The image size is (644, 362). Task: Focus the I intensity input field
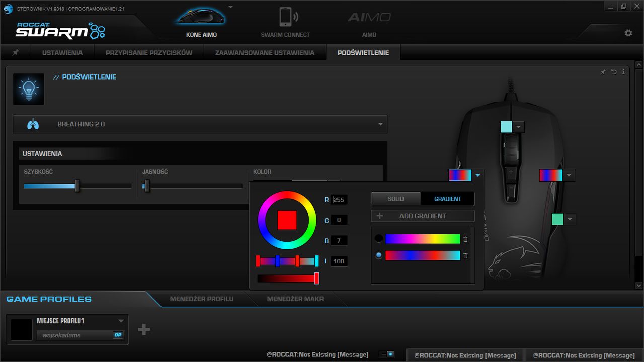339,261
